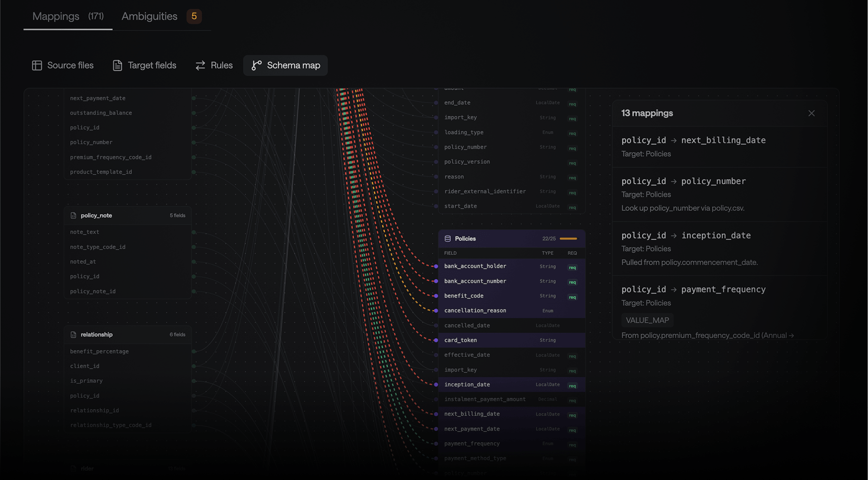Select the Source files view
This screenshot has width=868, height=480.
63,66
